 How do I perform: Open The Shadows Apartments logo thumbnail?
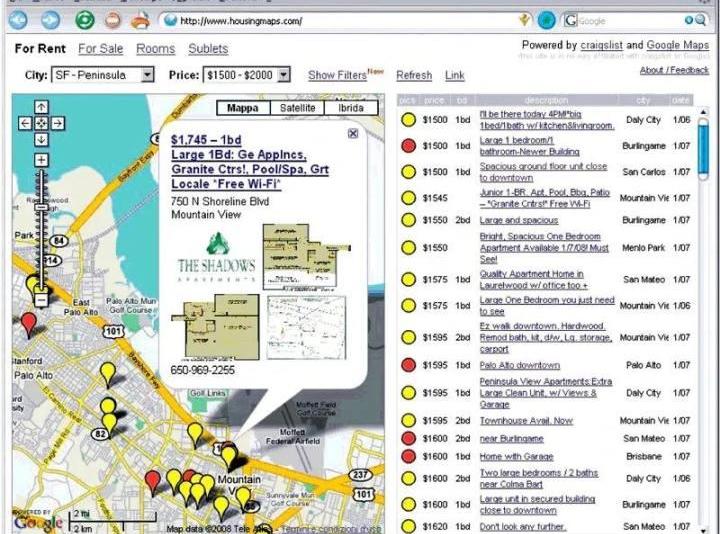[216, 257]
